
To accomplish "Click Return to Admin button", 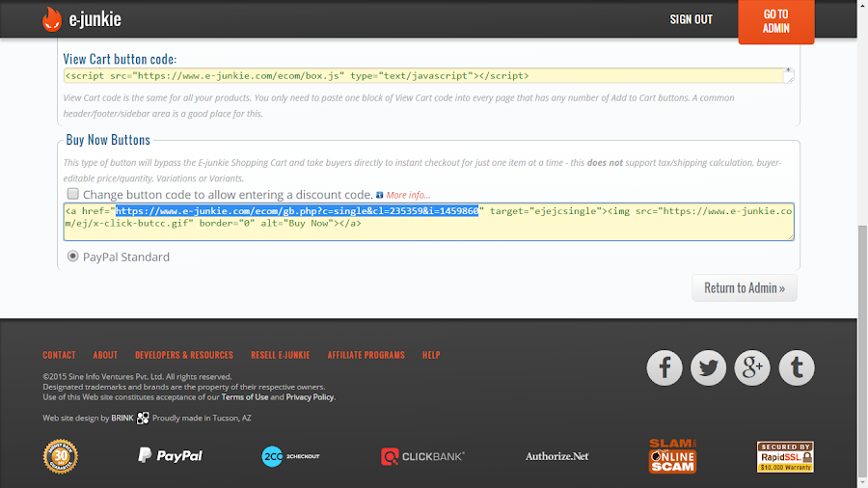I will pyautogui.click(x=745, y=287).
